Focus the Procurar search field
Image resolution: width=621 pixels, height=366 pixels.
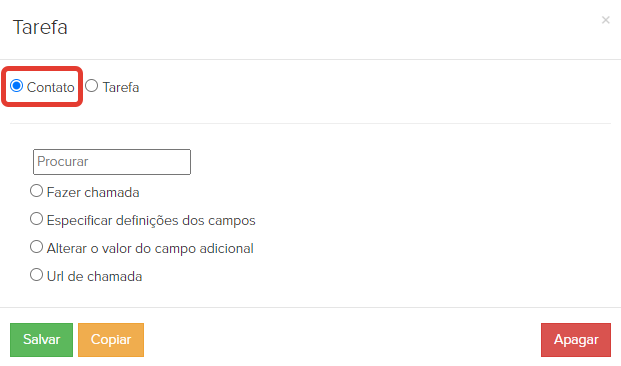(112, 162)
